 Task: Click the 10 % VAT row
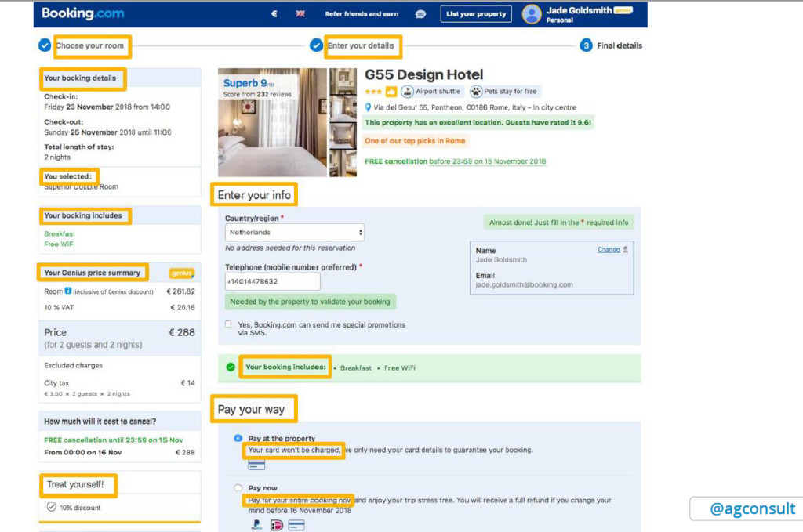point(119,307)
